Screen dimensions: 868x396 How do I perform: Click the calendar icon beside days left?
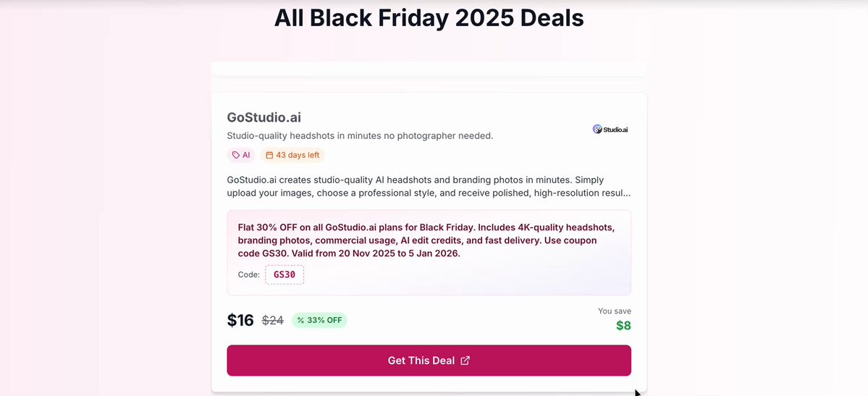tap(269, 155)
